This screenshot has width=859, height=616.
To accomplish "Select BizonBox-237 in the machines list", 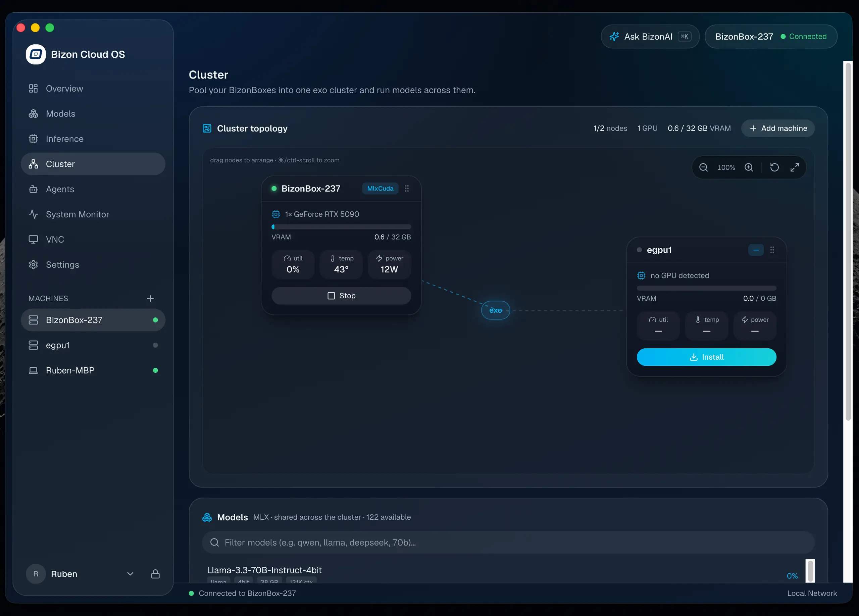I will pos(93,320).
